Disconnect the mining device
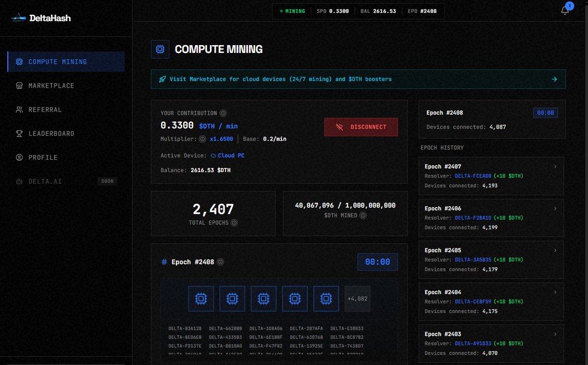Screen dimensions: 588x365 click(361, 127)
